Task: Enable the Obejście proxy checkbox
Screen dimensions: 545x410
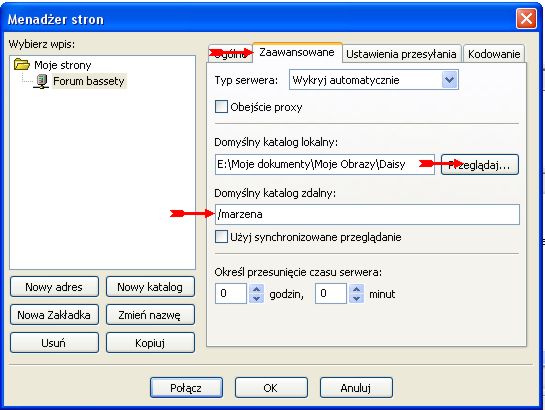Action: 221,107
